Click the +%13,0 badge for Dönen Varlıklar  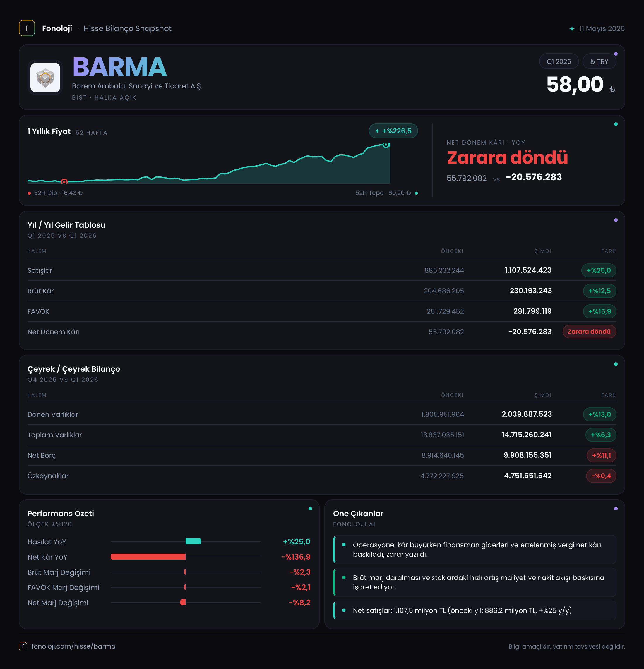pos(600,414)
